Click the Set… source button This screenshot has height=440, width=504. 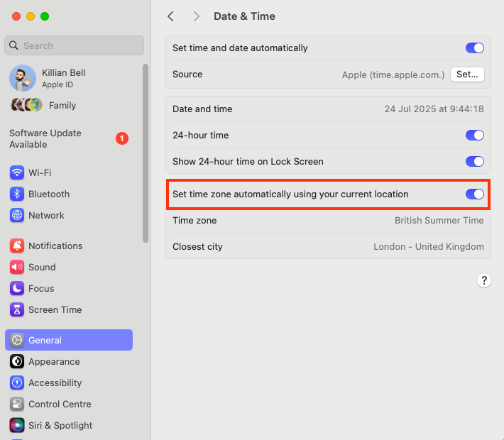click(467, 75)
